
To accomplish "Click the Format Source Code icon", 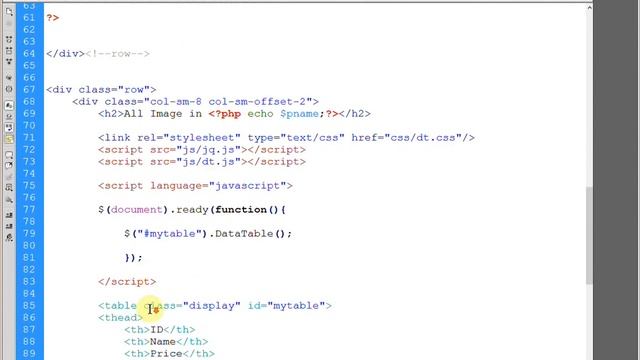I will coord(9,238).
